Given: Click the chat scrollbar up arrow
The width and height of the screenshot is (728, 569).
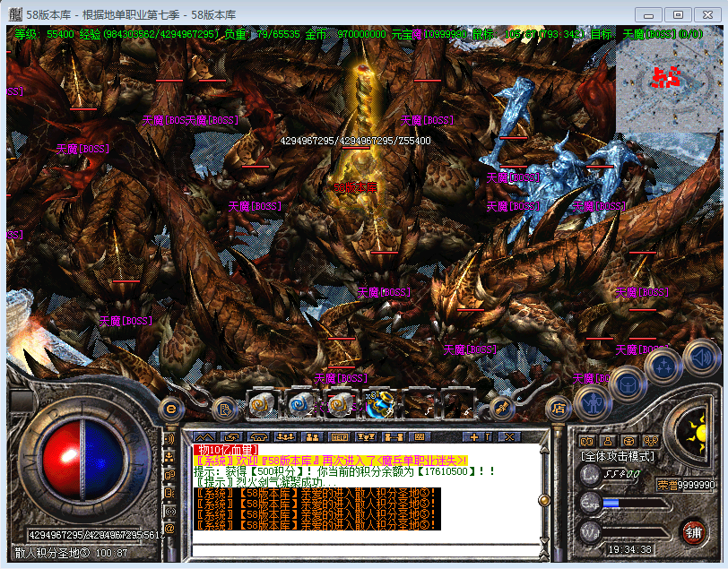Looking at the screenshot, I should 543,449.
